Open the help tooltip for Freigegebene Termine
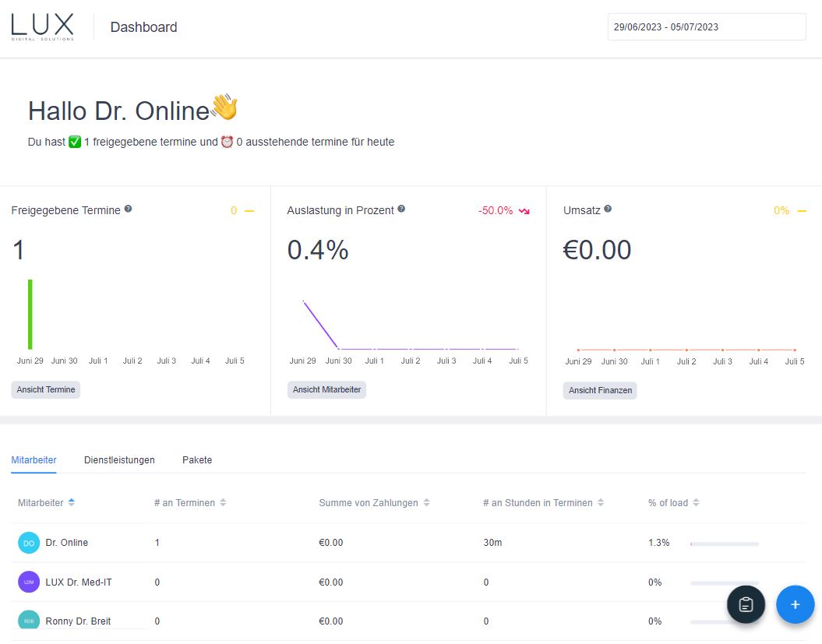Screen dimensions: 822x644 point(129,209)
